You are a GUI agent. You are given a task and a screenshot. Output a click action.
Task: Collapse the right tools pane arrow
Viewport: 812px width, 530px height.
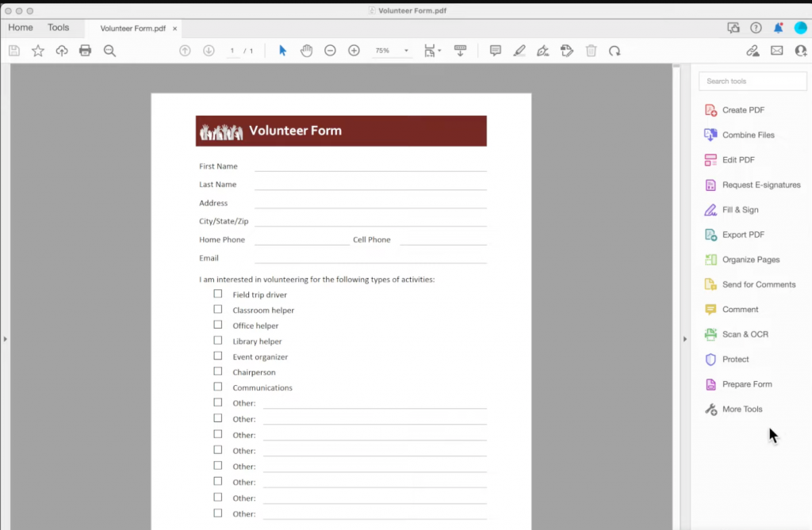tap(684, 339)
